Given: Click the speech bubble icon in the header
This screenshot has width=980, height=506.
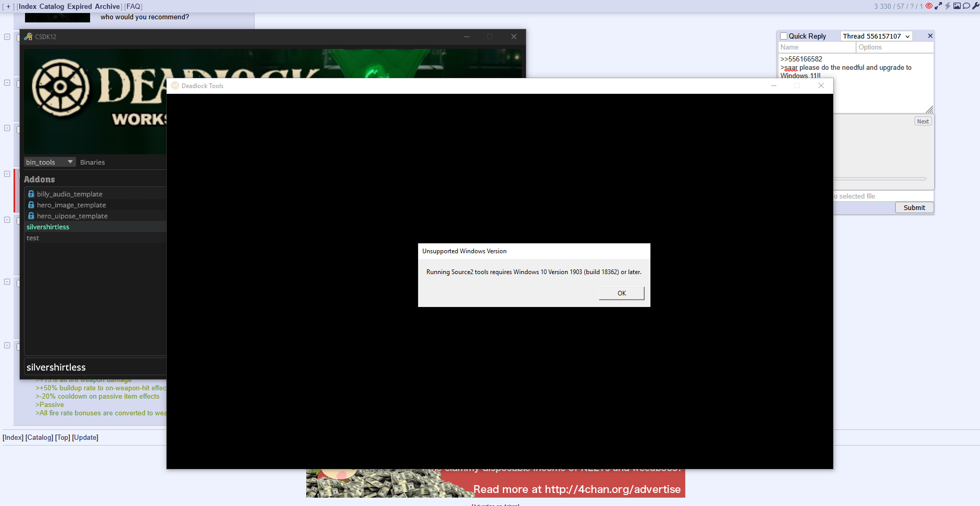Looking at the screenshot, I should tap(966, 6).
